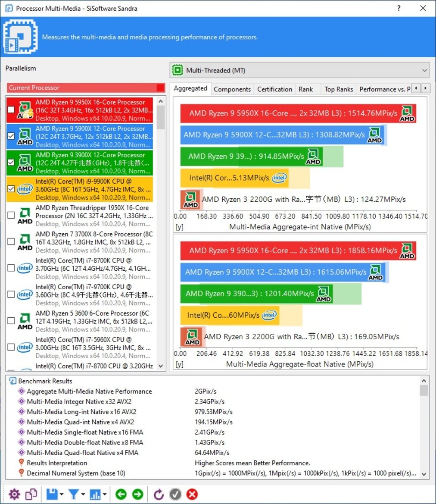Click AMD logo on Threadripper 1950X entry

[25, 216]
